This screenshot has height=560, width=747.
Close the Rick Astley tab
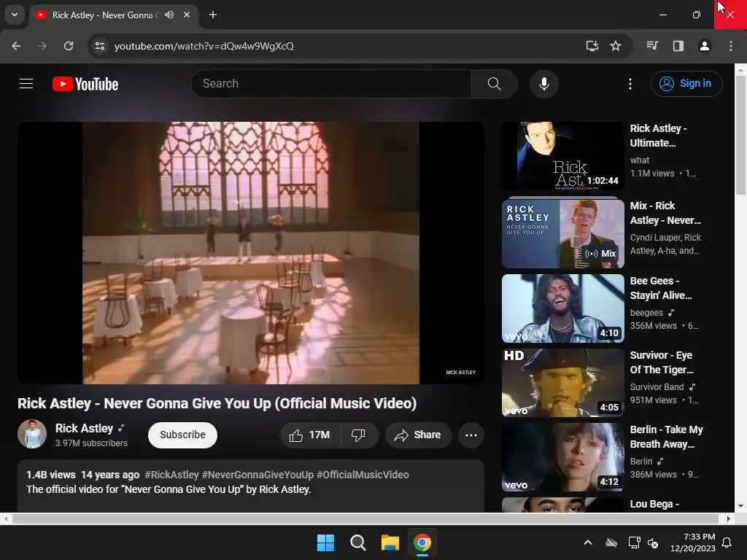187,15
